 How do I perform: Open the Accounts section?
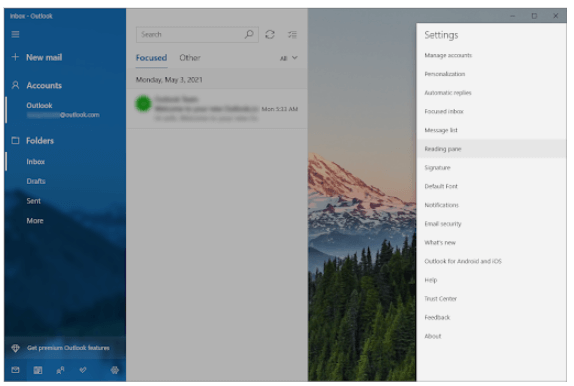(x=44, y=85)
